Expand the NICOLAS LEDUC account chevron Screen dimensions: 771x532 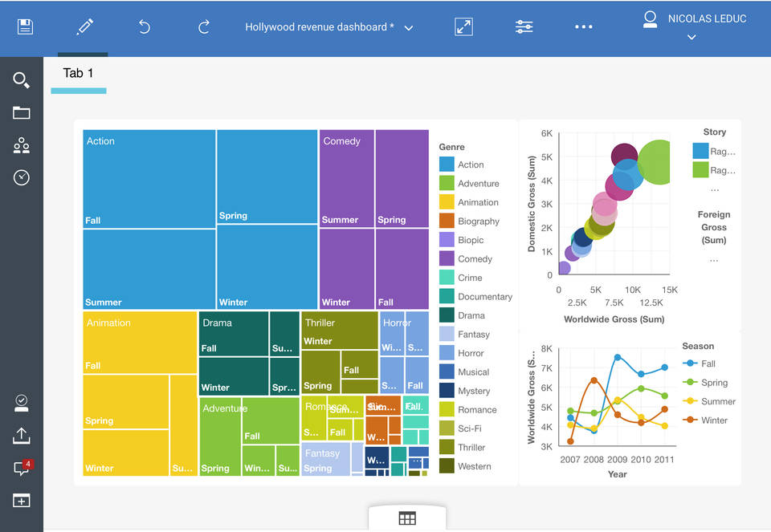(x=691, y=36)
